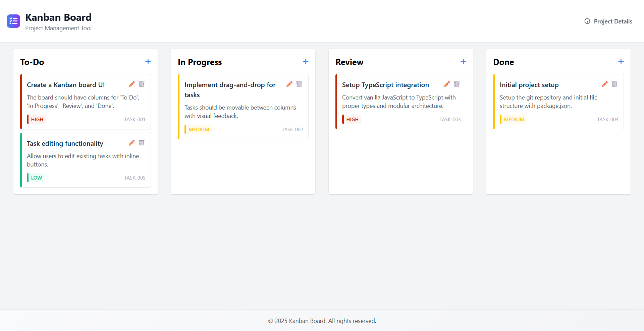
Task: Select the 'Setup TypeScript integration' card title
Action: click(x=385, y=85)
